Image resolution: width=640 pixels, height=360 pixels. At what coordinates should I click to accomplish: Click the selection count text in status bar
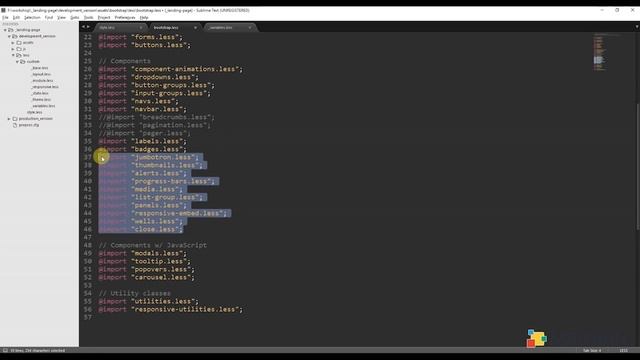click(x=38, y=350)
